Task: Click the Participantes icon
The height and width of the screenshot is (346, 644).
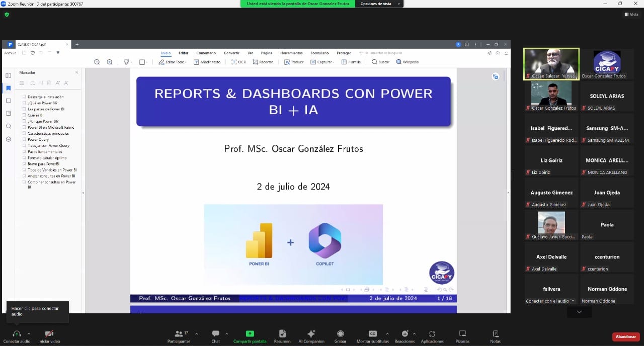Action: click(178, 334)
